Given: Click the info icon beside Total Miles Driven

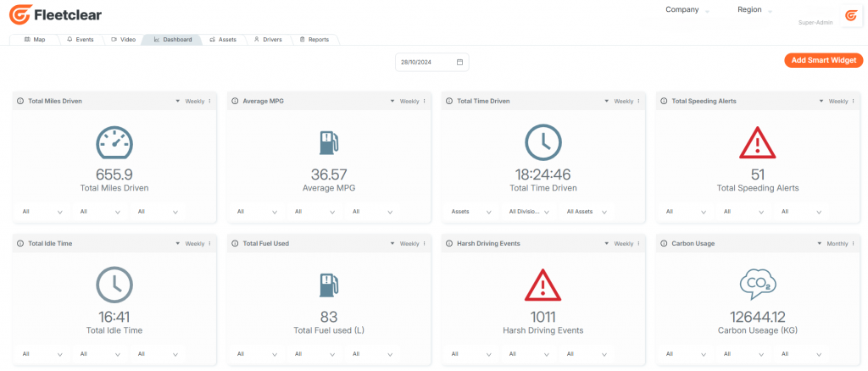Looking at the screenshot, I should pyautogui.click(x=20, y=101).
